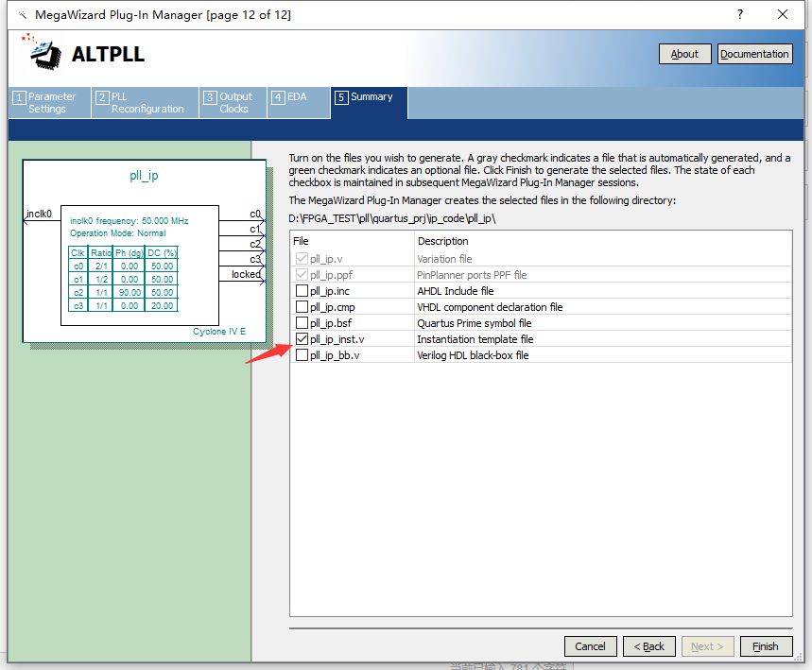
Task: Switch to Parameter Settings tab
Action: [x=50, y=102]
